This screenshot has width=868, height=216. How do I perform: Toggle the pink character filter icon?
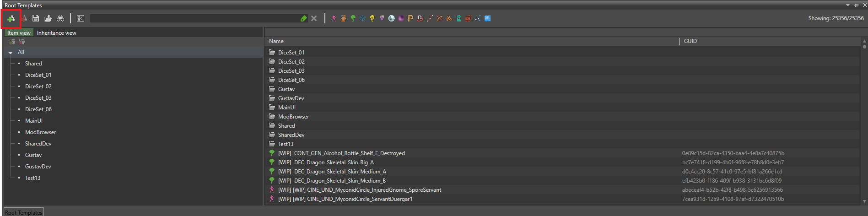[334, 18]
